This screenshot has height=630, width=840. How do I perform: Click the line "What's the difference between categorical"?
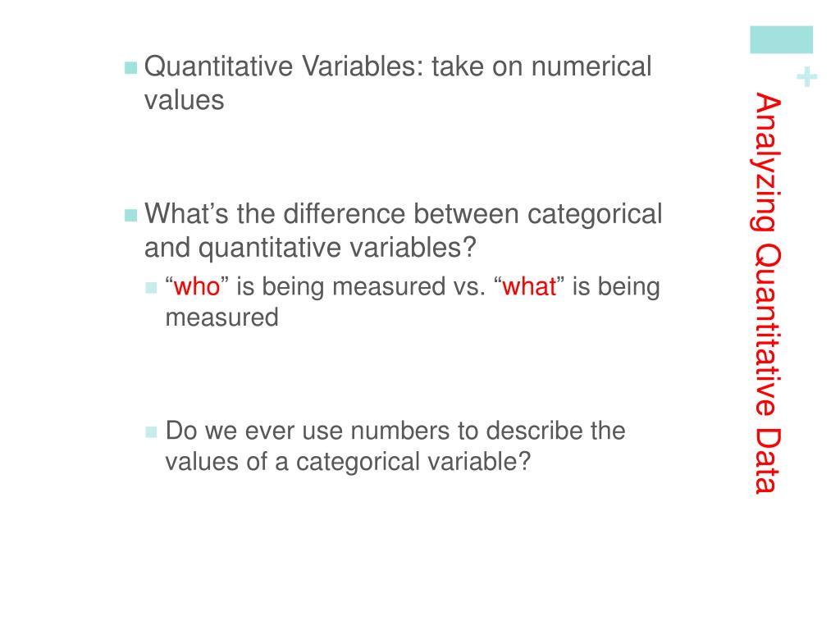[404, 214]
